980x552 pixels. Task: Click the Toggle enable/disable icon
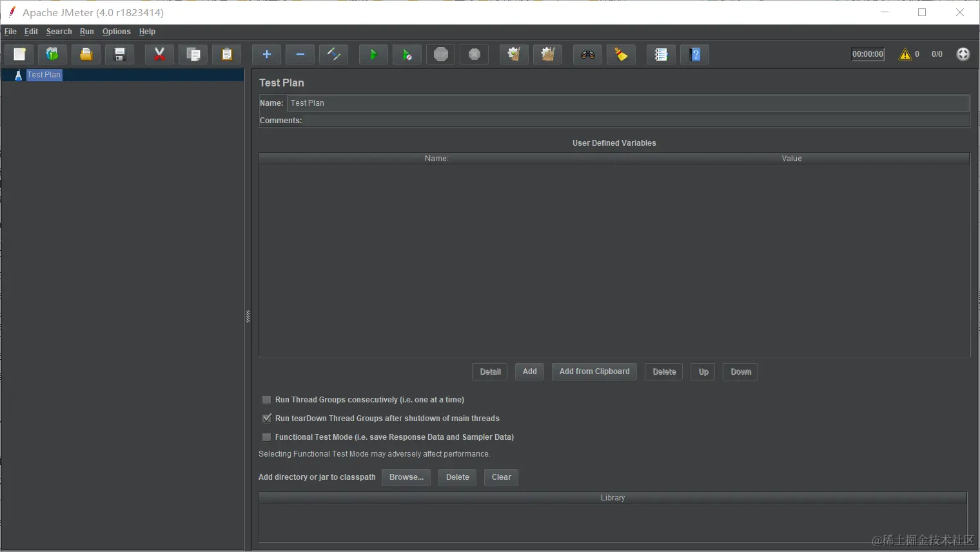[333, 55]
